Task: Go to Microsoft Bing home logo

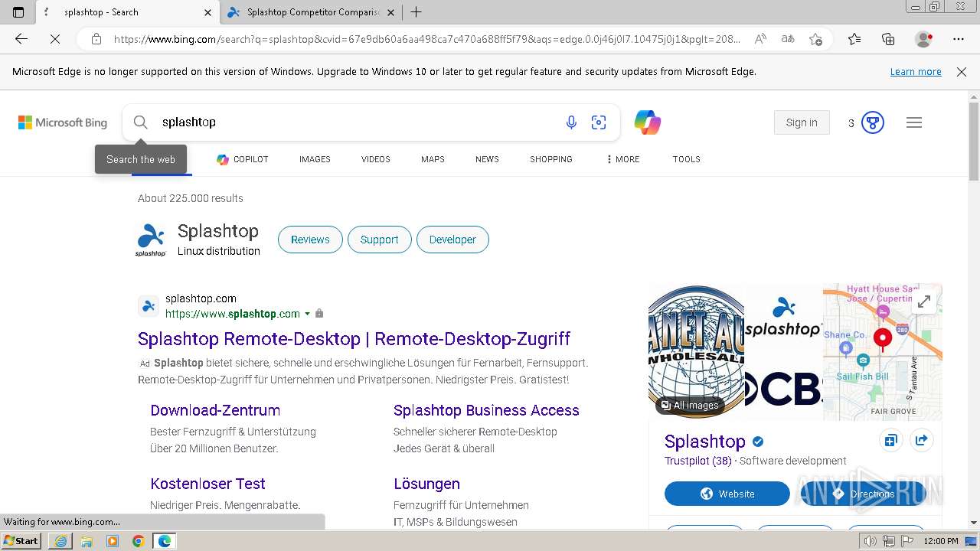Action: click(63, 122)
